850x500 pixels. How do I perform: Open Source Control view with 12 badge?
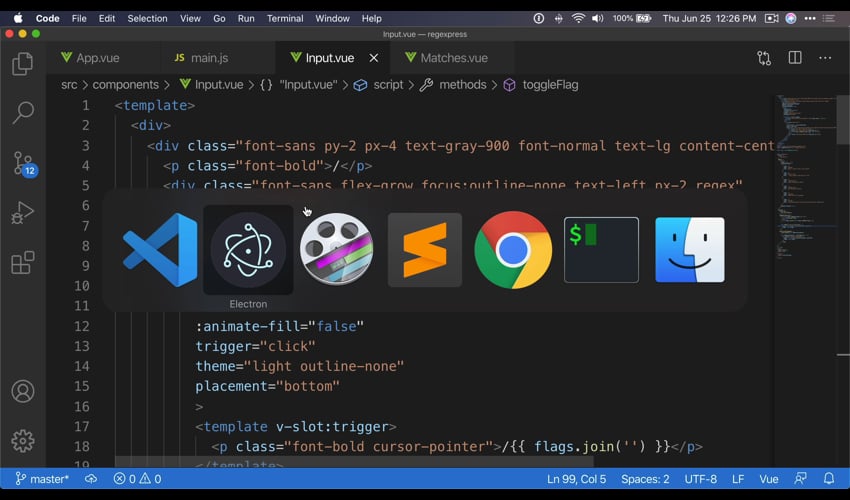(x=24, y=163)
